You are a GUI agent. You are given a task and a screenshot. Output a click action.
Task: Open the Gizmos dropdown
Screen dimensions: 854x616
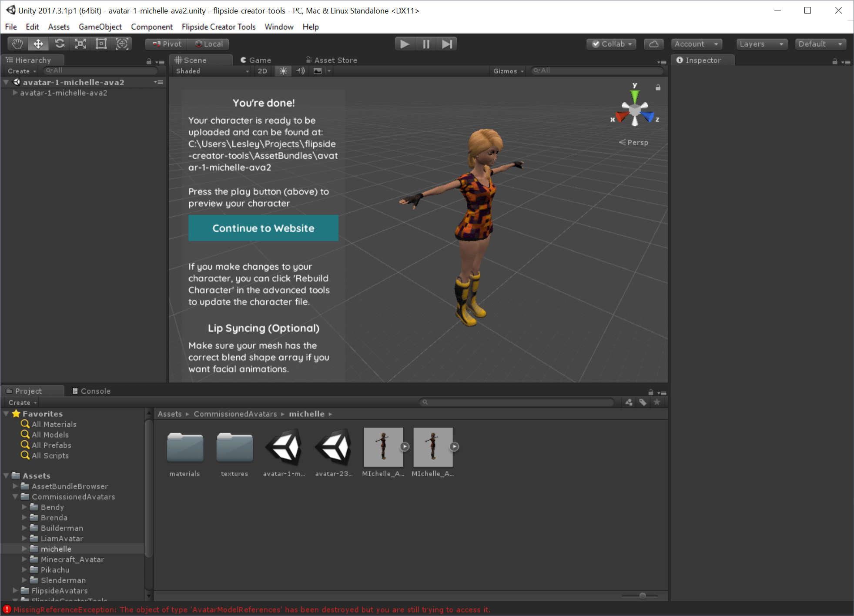508,71
